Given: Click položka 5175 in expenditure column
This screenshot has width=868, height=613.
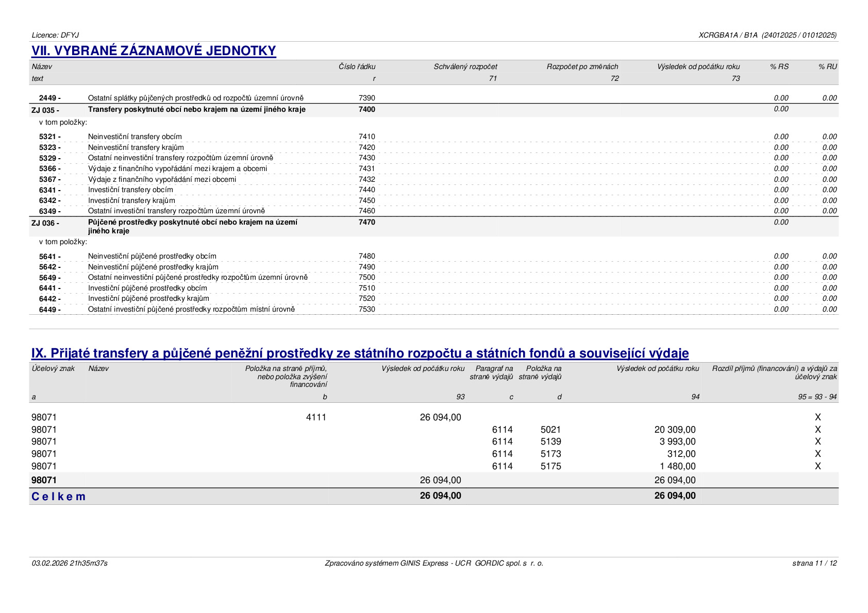Looking at the screenshot, I should click(x=551, y=466).
